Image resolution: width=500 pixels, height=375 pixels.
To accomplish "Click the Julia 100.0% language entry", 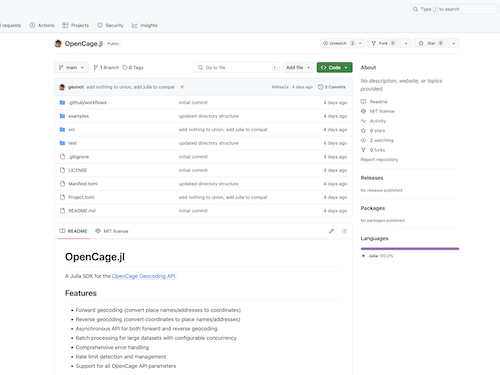I will click(x=378, y=256).
